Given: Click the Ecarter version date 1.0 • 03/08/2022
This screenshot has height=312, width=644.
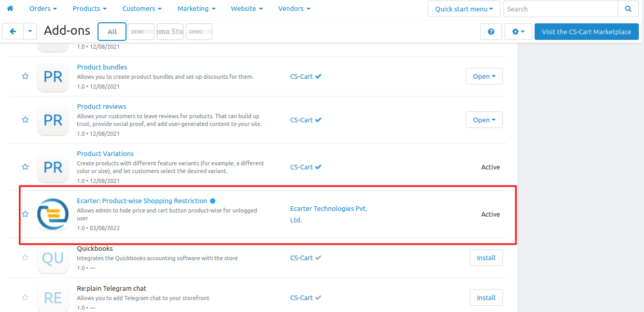Looking at the screenshot, I should [x=99, y=228].
